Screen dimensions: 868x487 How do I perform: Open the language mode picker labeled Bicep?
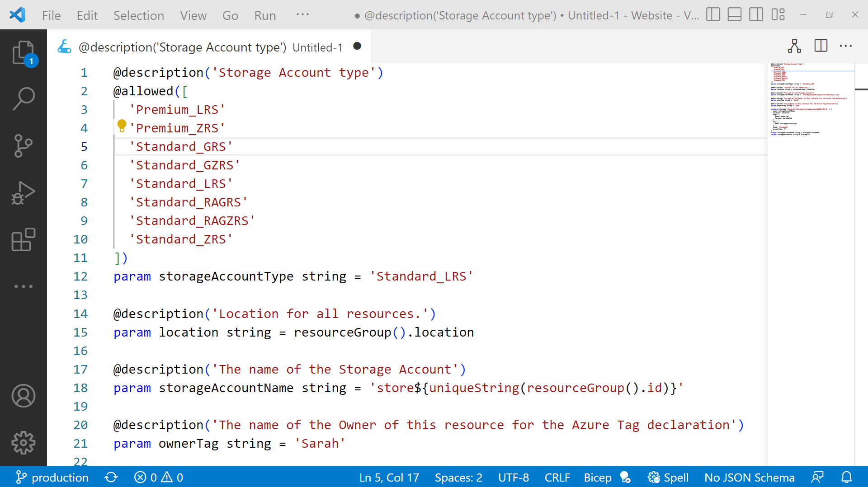click(597, 477)
